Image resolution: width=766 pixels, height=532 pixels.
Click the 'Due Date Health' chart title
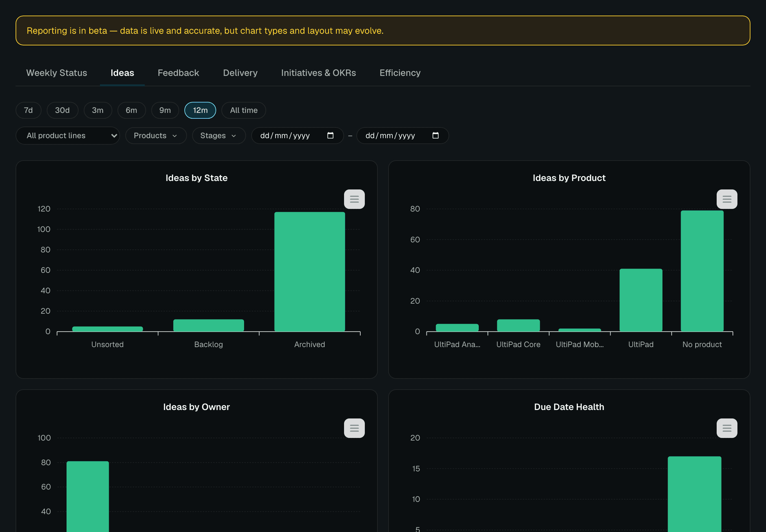click(x=569, y=407)
